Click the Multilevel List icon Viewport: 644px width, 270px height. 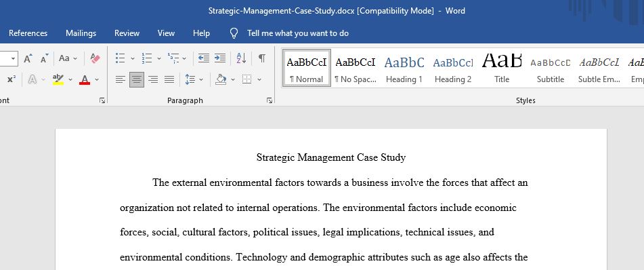[173, 58]
